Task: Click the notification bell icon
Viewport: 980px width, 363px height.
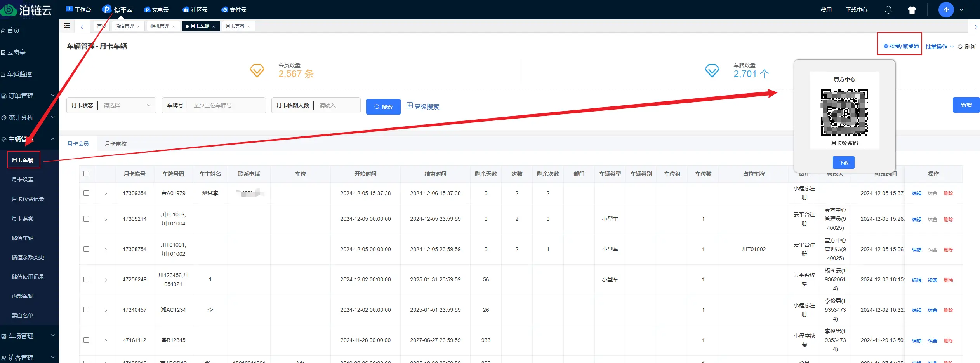Action: coord(888,10)
